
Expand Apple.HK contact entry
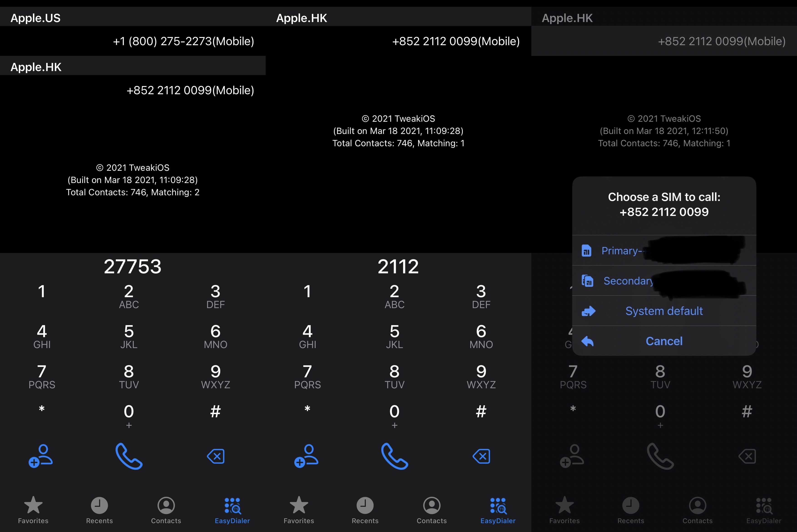click(x=36, y=67)
